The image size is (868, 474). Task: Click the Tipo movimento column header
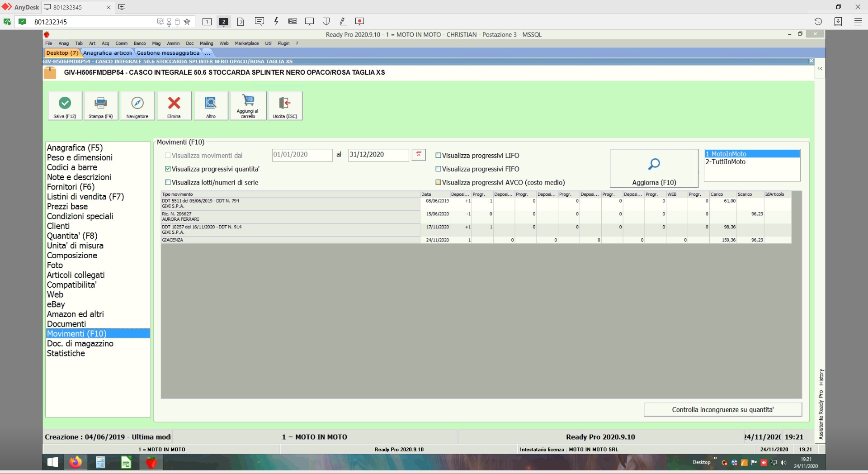tap(291, 194)
